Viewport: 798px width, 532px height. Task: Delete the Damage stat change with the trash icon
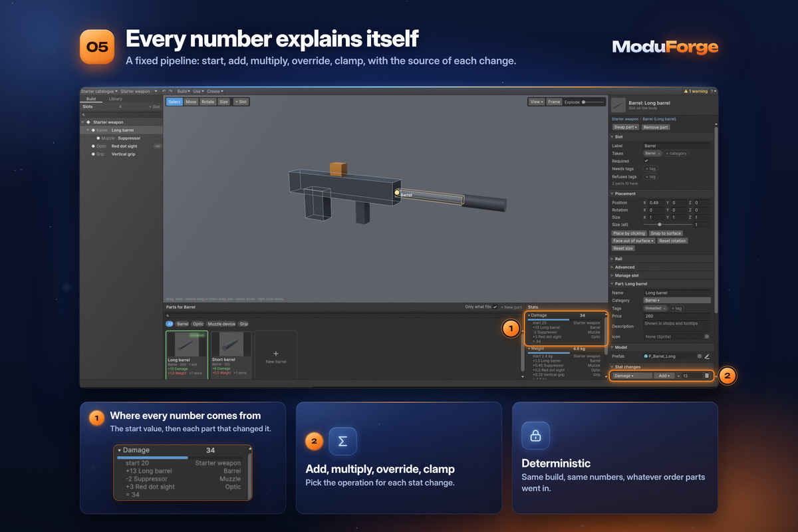707,376
